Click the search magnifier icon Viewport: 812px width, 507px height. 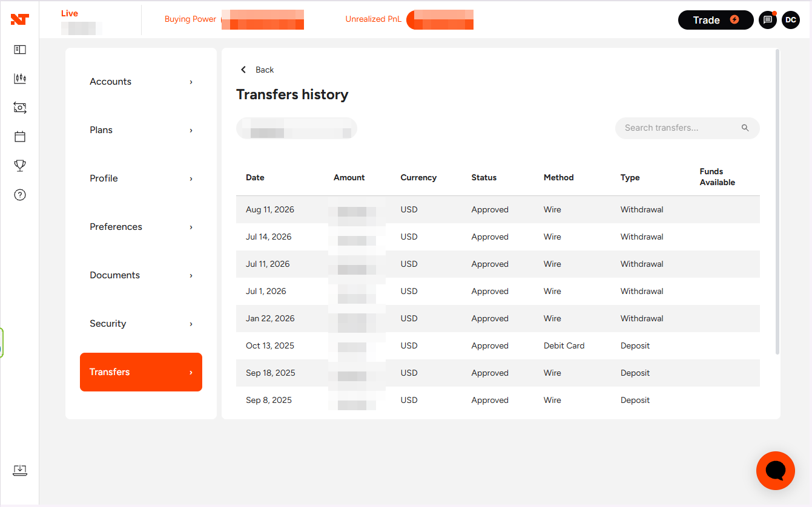click(x=745, y=128)
